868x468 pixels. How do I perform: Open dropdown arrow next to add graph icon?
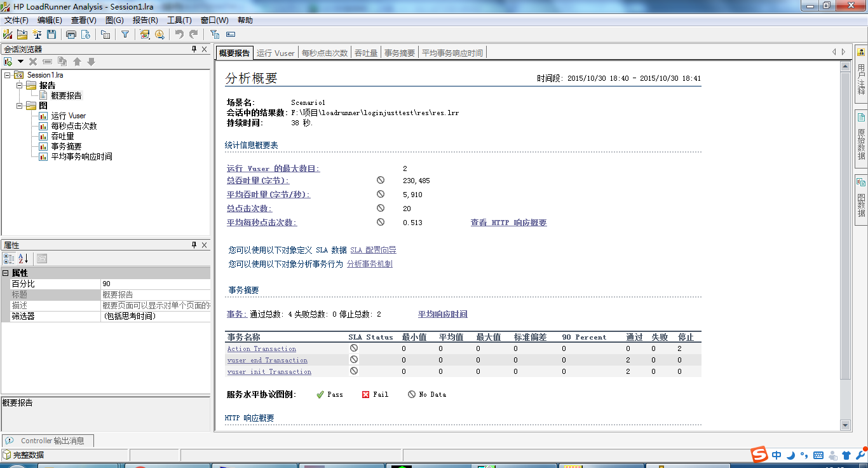tap(20, 62)
